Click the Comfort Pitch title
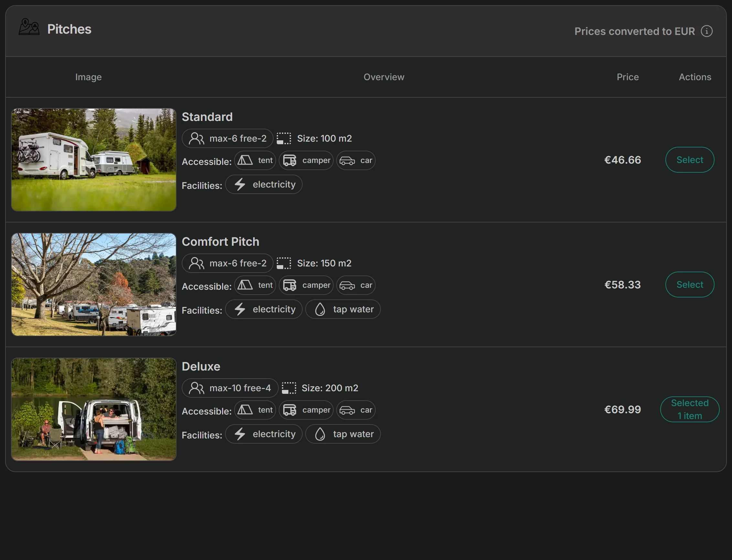Screen dimensions: 732x560 pyautogui.click(x=220, y=242)
